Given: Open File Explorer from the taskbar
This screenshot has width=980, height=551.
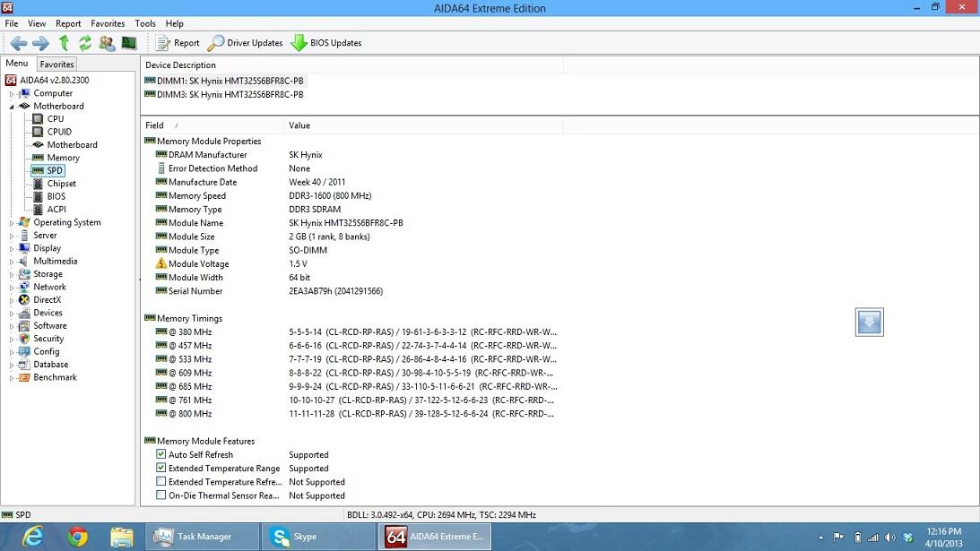Looking at the screenshot, I should click(x=122, y=537).
